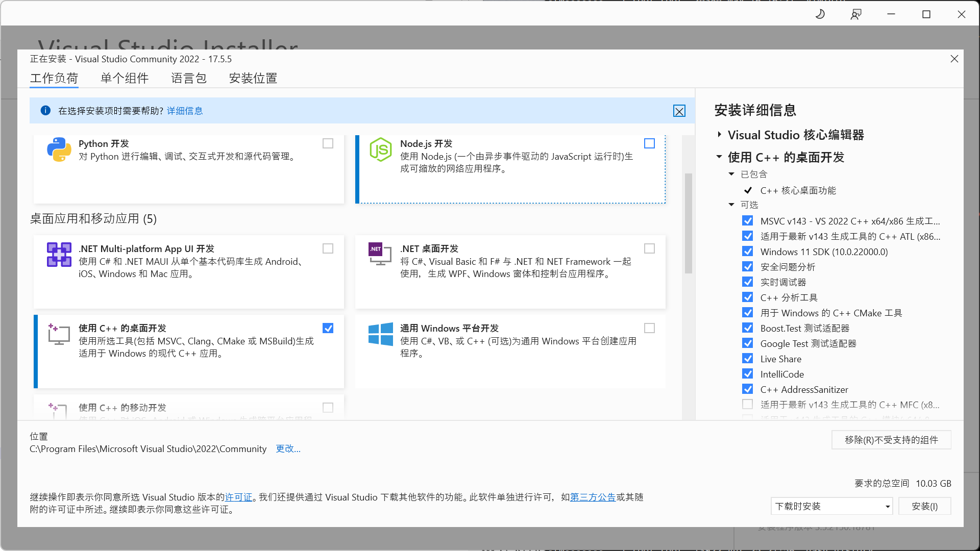Open the 语言包 language packs tab
This screenshot has width=980, height=551.
coord(188,78)
